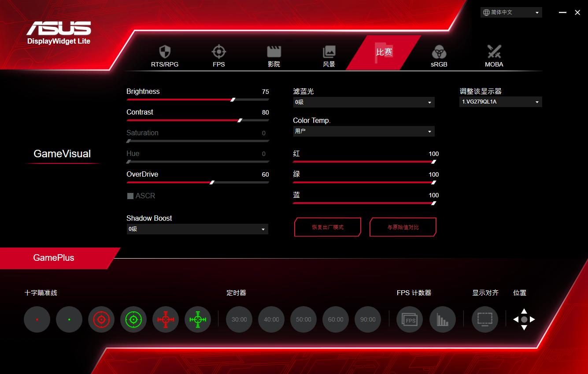The width and height of the screenshot is (588, 374).
Task: Activate the 60:00 countdown timer
Action: point(336,319)
